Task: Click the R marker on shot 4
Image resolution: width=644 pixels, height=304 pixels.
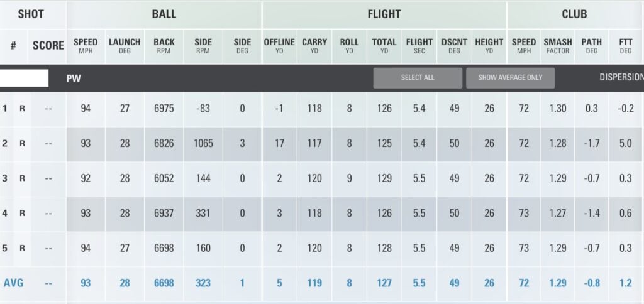Action: (22, 214)
